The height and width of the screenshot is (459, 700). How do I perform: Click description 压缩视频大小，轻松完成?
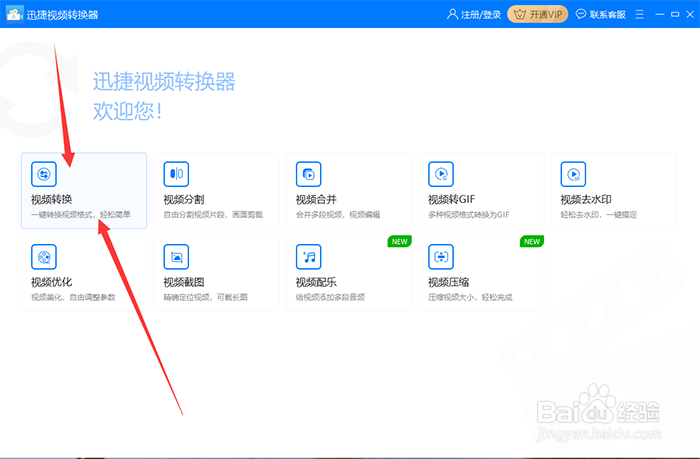click(x=470, y=297)
